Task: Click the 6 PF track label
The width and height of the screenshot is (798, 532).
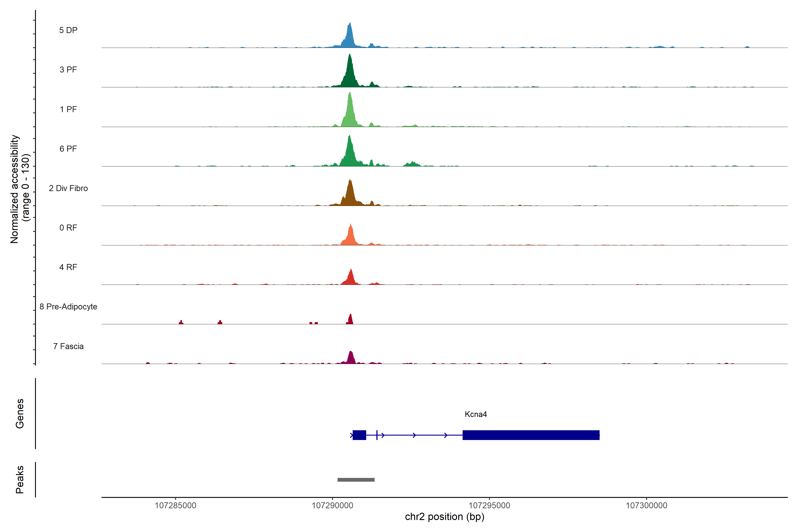Action: pyautogui.click(x=68, y=149)
